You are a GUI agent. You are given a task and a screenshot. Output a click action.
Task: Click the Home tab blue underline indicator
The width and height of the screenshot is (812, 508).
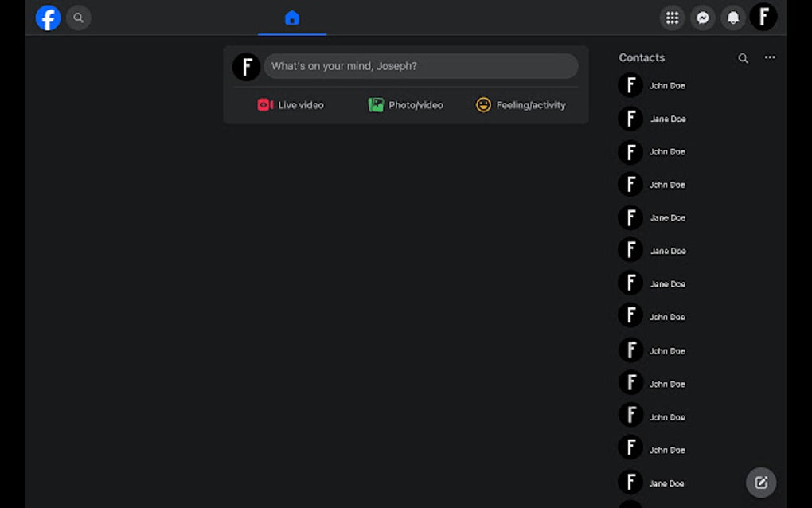291,33
